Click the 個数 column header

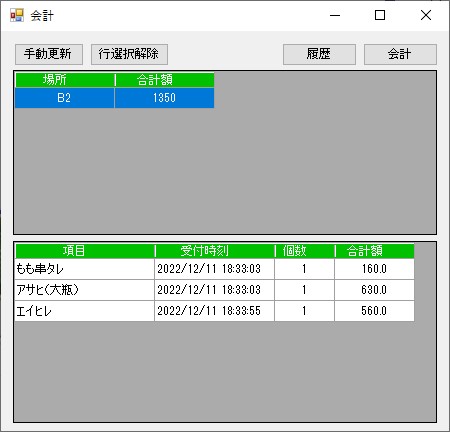point(305,251)
